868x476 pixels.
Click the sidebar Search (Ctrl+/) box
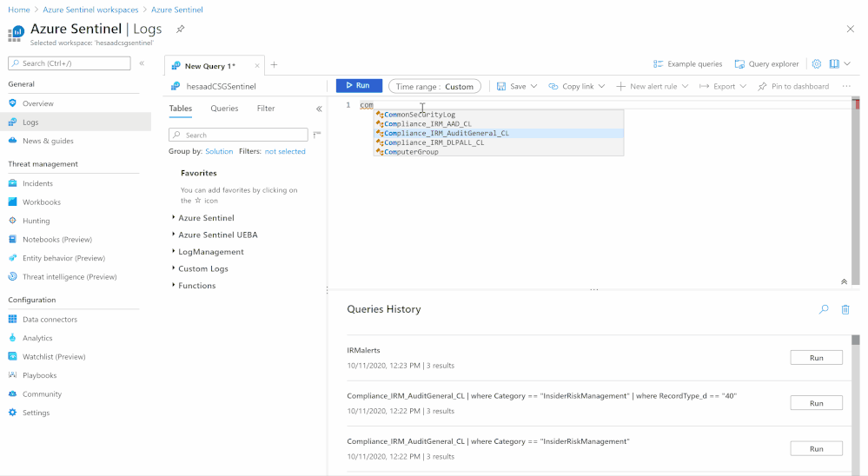[x=70, y=63]
